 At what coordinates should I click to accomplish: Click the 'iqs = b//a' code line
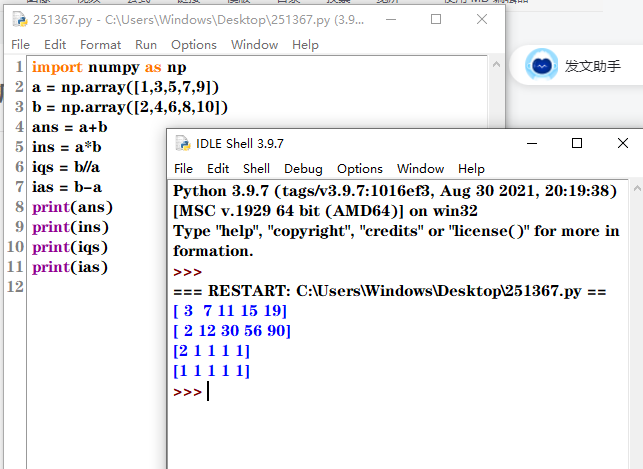tap(66, 167)
